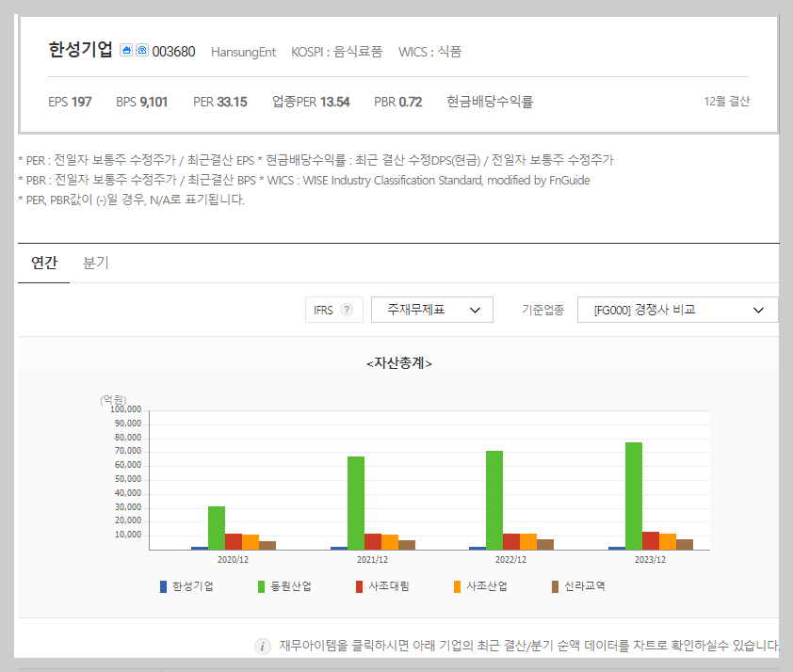Click the HansungEnt English name

pyautogui.click(x=243, y=52)
